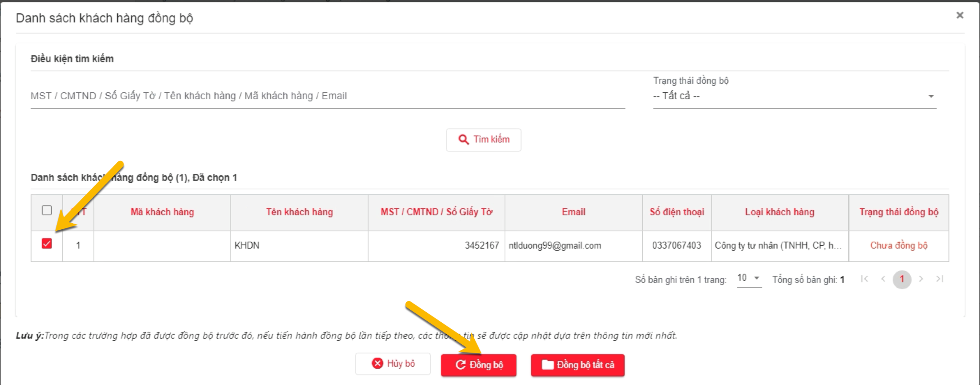Screen dimensions: 980x385
Task: Select the Công ty tư nhân customer type cell
Action: coord(780,246)
